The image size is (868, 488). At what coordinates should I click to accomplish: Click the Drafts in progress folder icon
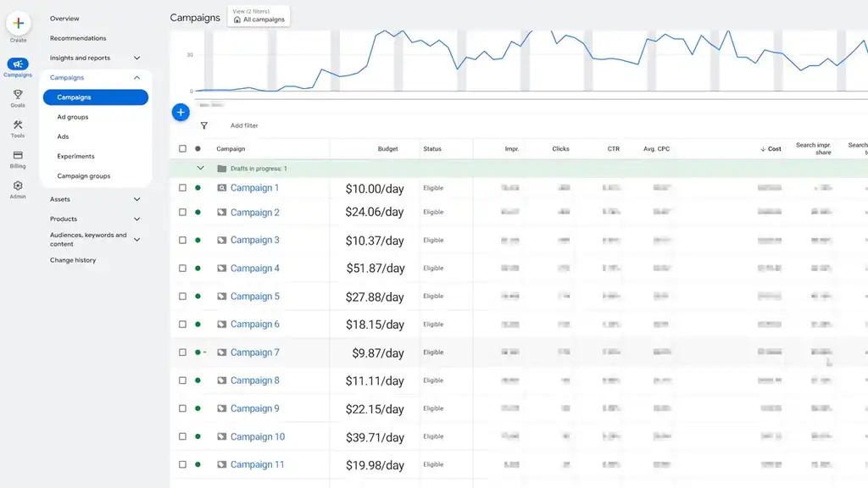tap(222, 169)
